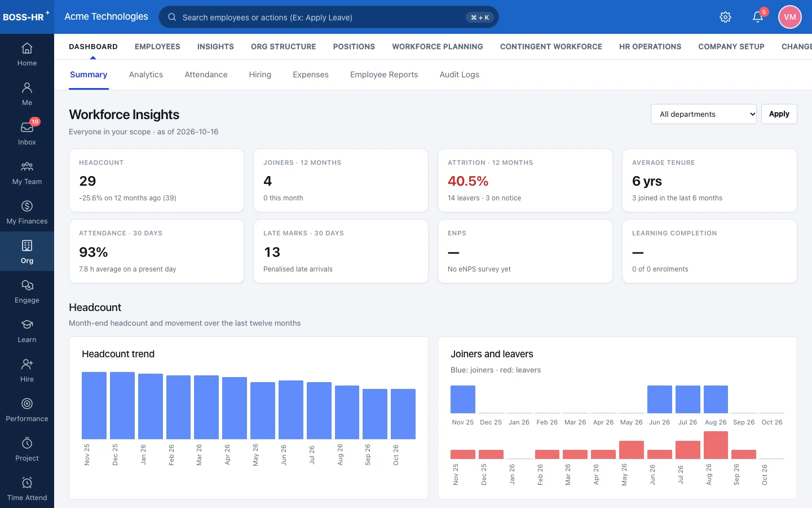Click the Aug 26 red leavers bar

pyautogui.click(x=716, y=445)
